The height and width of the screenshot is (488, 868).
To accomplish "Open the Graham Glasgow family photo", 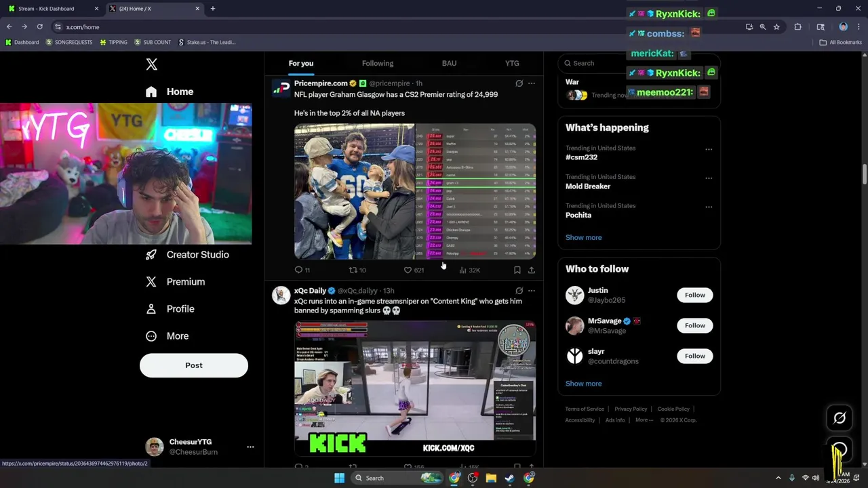I will [x=354, y=191].
